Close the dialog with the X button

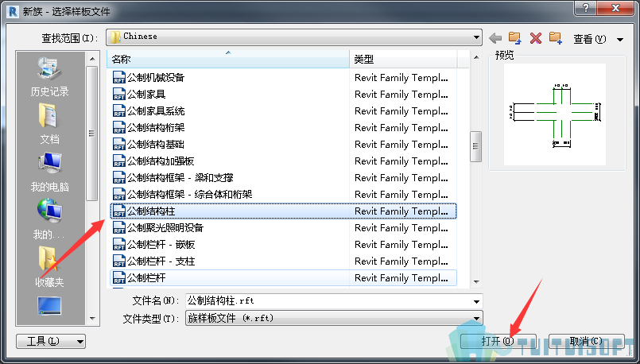(615, 8)
